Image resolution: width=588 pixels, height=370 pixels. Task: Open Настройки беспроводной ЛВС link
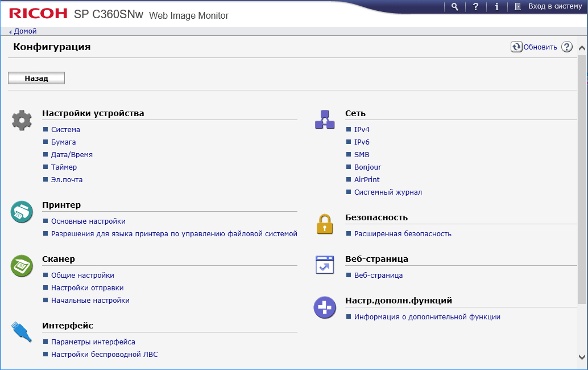104,355
